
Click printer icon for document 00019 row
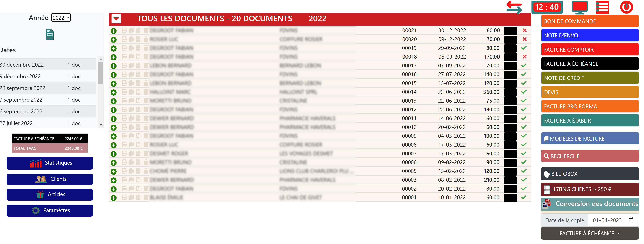(124, 48)
